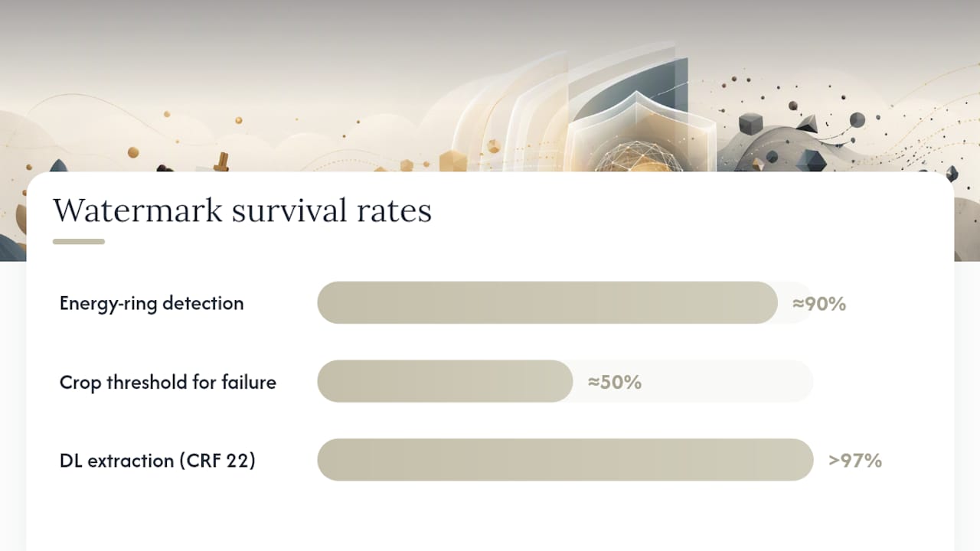Click the "Energy-ring detection" label
This screenshot has width=980, height=551.
152,303
